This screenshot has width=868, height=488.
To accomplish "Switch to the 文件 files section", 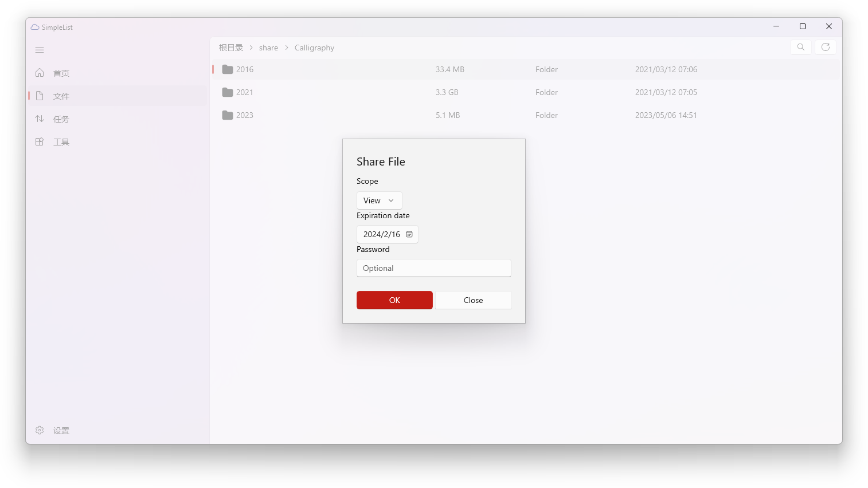I will click(x=118, y=96).
